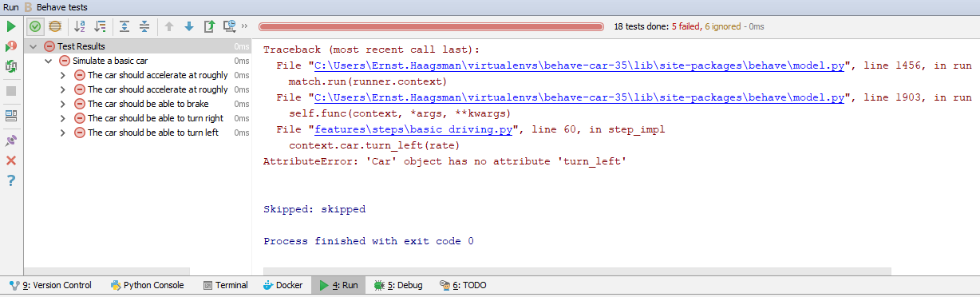Select the 4: Run tool tab
The height and width of the screenshot is (297, 980).
click(338, 285)
